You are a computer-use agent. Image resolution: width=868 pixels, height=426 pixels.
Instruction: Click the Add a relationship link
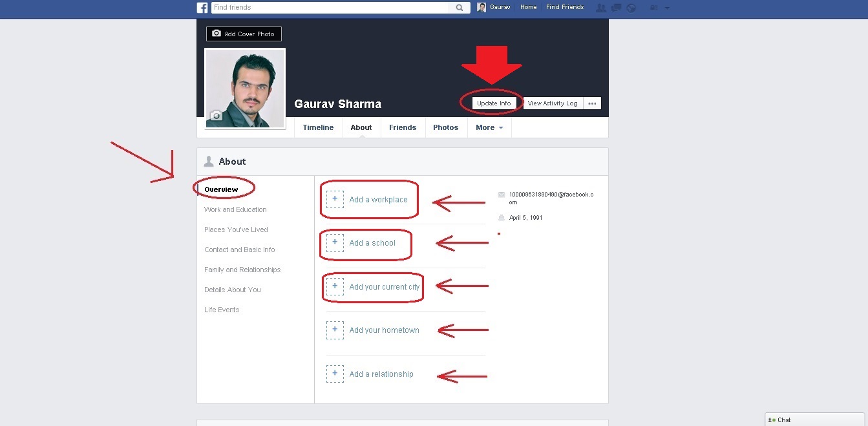(x=381, y=374)
